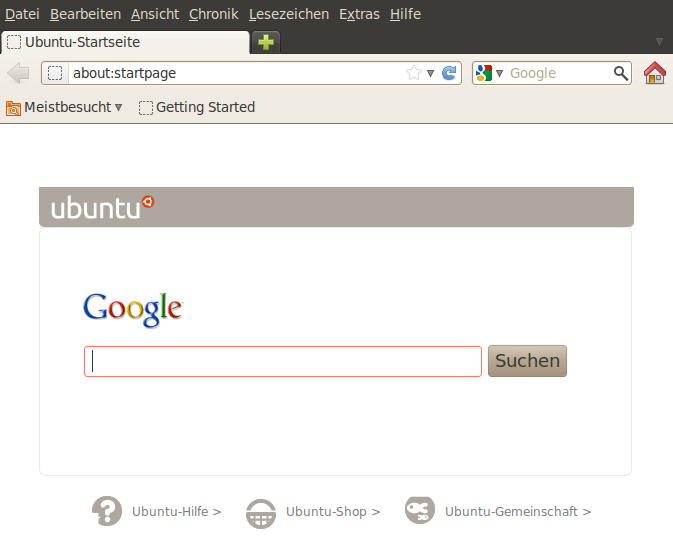Bookmark this page with the star icon
Viewport: 673px width, 543px height.
pyautogui.click(x=414, y=73)
